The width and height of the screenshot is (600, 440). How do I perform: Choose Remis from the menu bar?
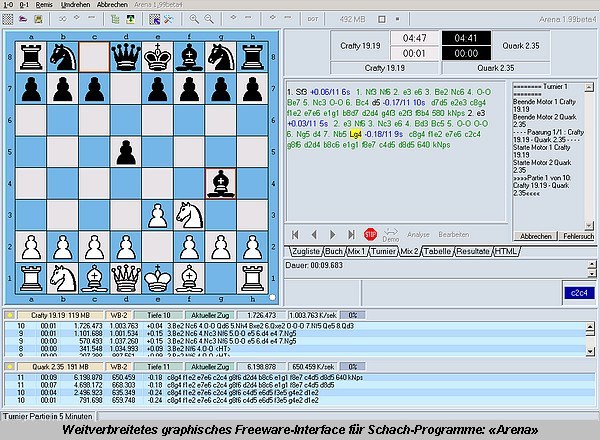coord(44,5)
